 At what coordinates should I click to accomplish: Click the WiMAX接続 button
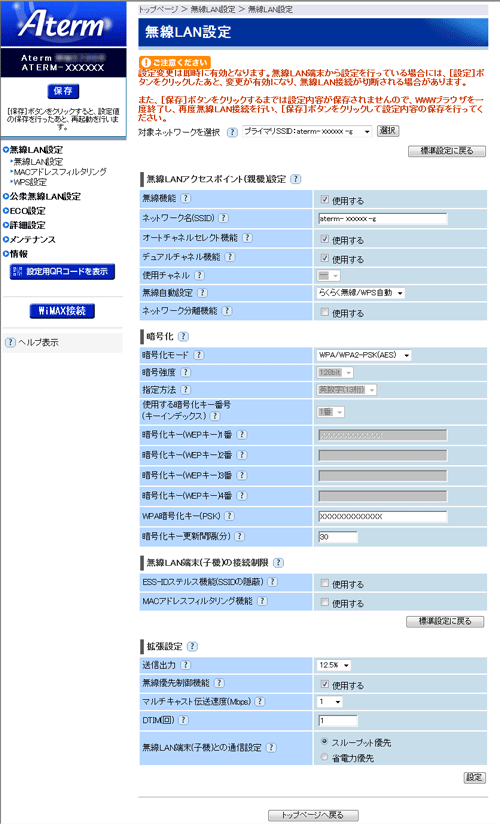pos(62,311)
